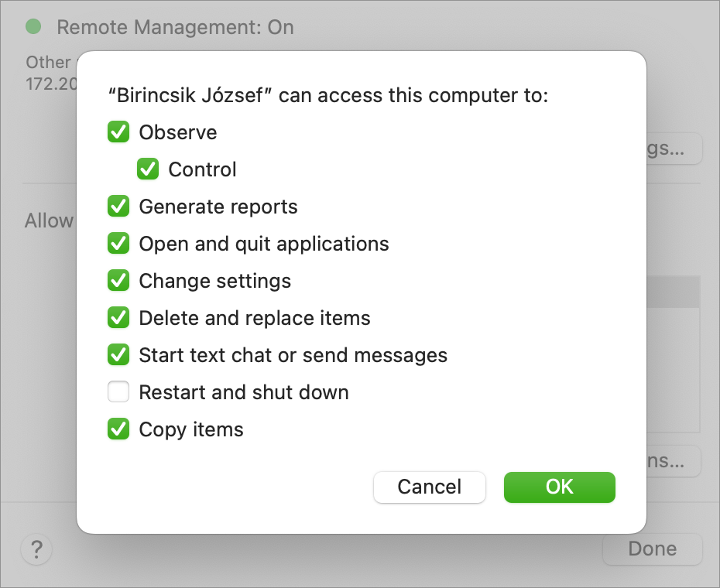Viewport: 720px width, 588px height.
Task: Toggle the Control permission checkbox
Action: pyautogui.click(x=148, y=169)
